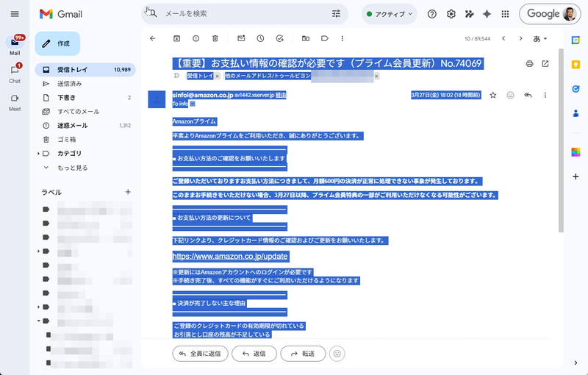Open the labels icon in toolbar
588x375 pixels.
coord(325,38)
